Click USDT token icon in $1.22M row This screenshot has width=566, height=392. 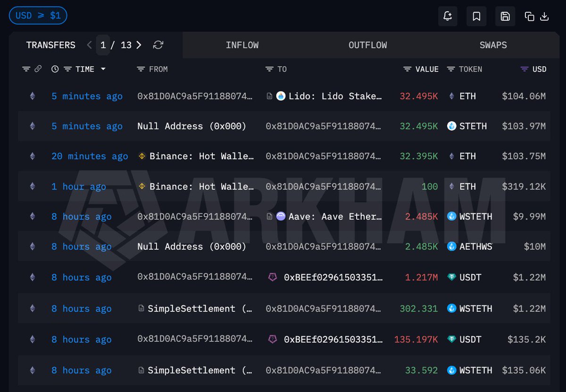click(452, 277)
